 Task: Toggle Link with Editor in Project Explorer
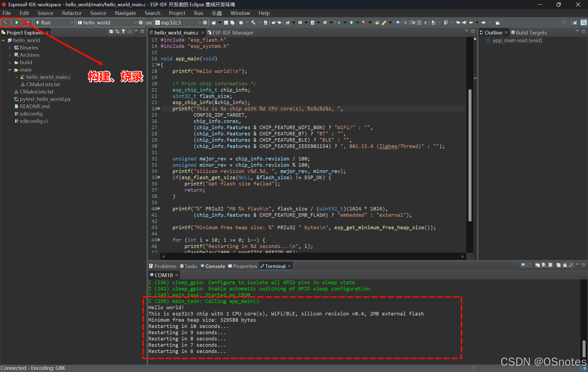tap(117, 32)
